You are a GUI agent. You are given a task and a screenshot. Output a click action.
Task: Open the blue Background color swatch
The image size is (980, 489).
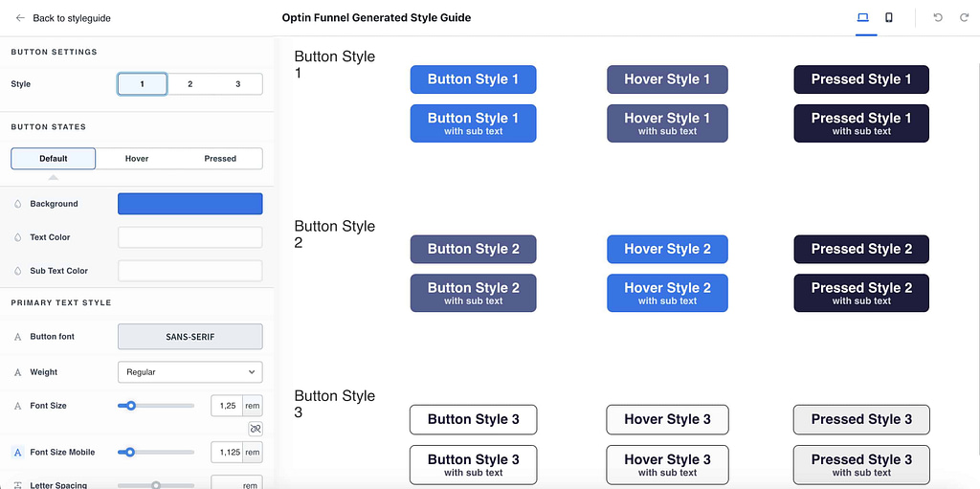[190, 204]
